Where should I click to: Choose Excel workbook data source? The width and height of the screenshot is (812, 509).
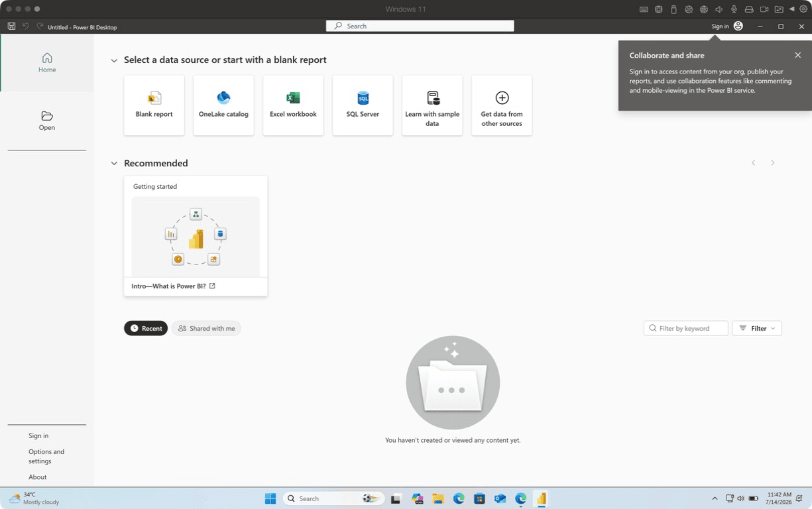pyautogui.click(x=293, y=105)
